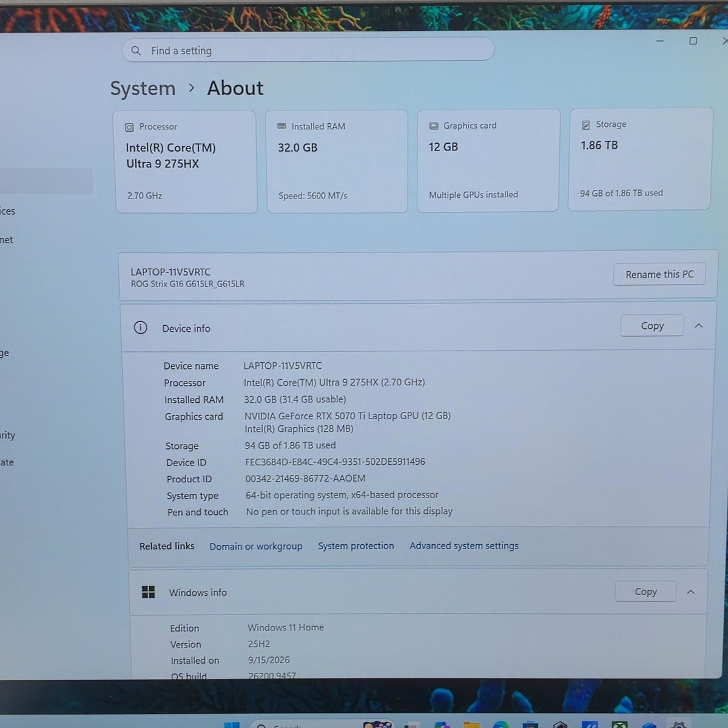Select Version value '25H2'
Image resolution: width=728 pixels, height=728 pixels.
coord(259,644)
